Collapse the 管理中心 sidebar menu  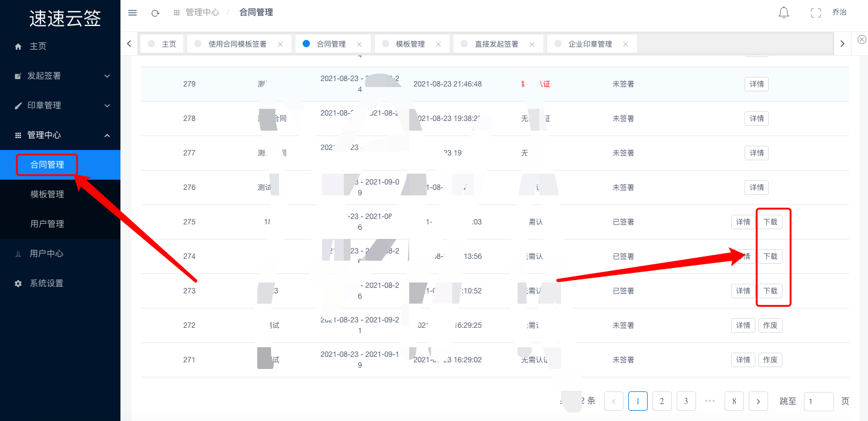60,135
